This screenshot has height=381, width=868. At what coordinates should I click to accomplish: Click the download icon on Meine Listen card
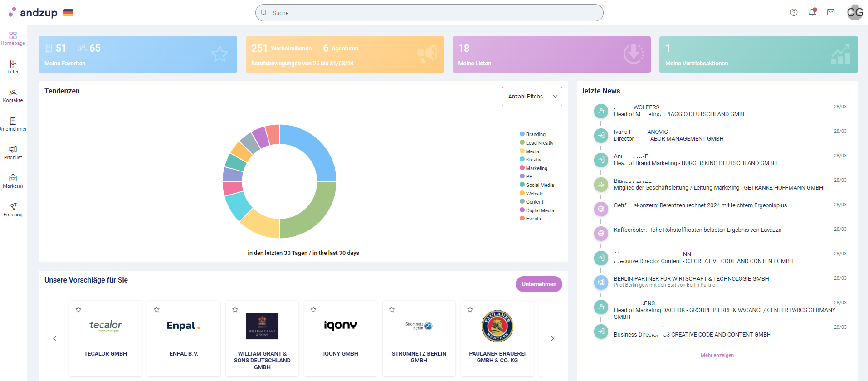(x=634, y=54)
